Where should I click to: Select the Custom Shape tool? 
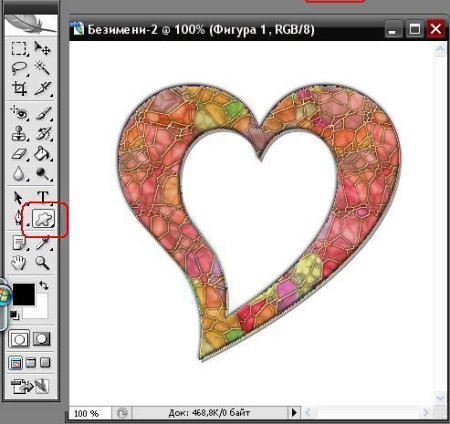43,219
